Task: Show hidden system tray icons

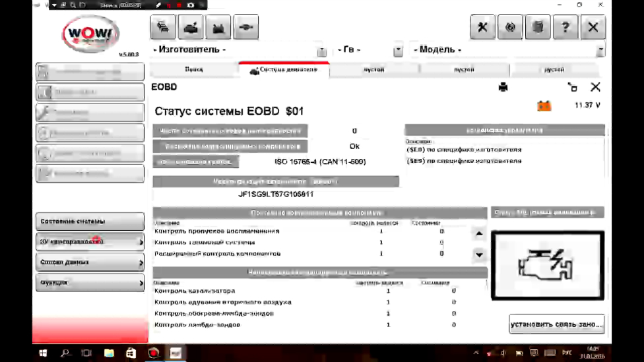Action: (476, 353)
